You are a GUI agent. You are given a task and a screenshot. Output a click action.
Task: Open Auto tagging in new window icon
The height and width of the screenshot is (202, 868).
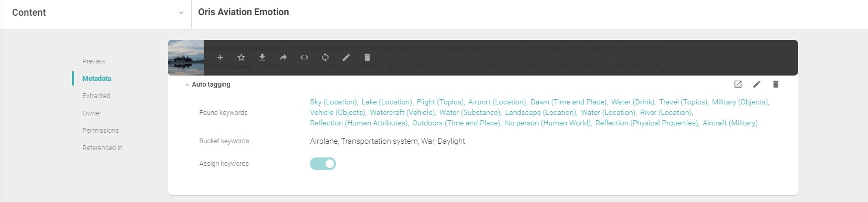[738, 84]
